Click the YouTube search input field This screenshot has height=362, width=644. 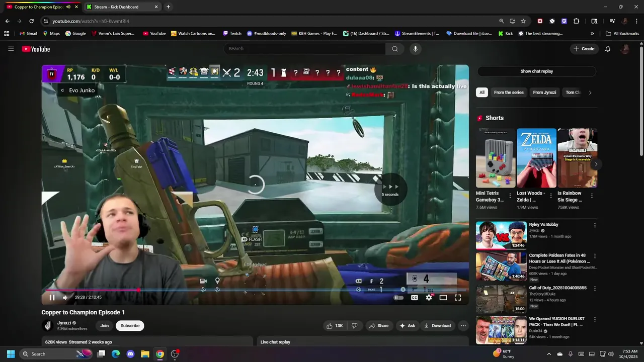click(x=305, y=49)
